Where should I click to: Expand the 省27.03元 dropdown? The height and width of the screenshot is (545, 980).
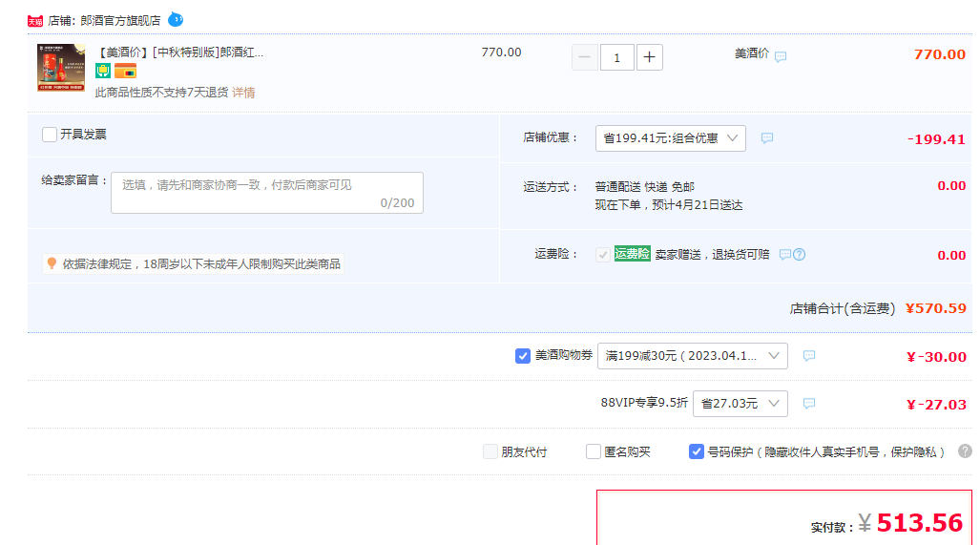tap(740, 403)
